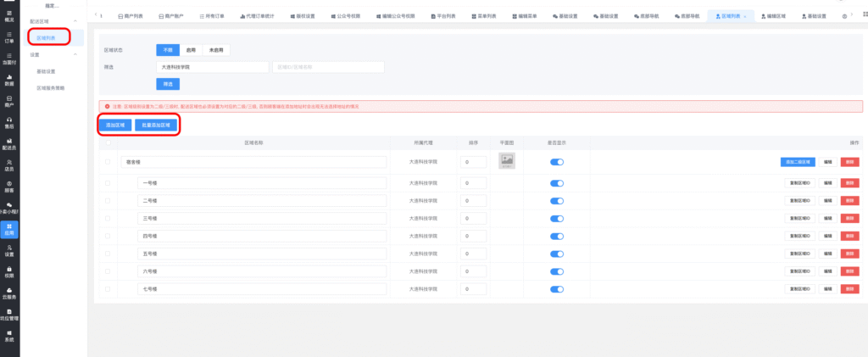
Task: Open 配送员 in the sidebar
Action: coord(9,144)
